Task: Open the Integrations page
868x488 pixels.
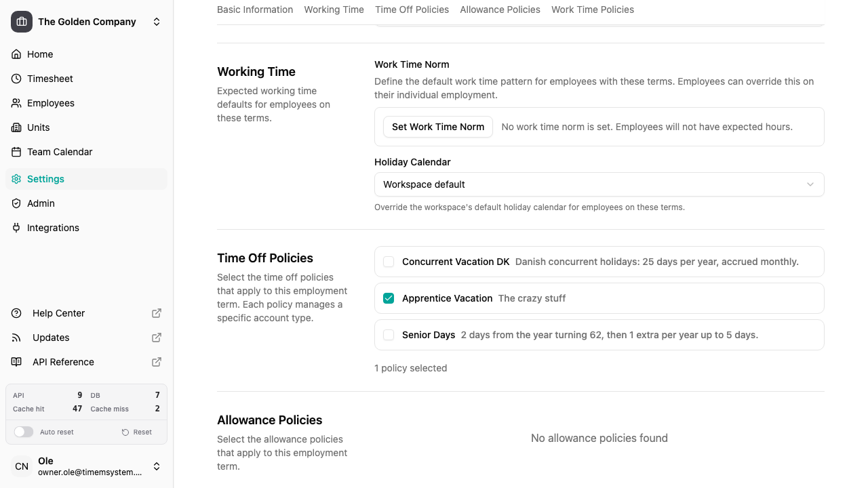Action: (x=54, y=227)
